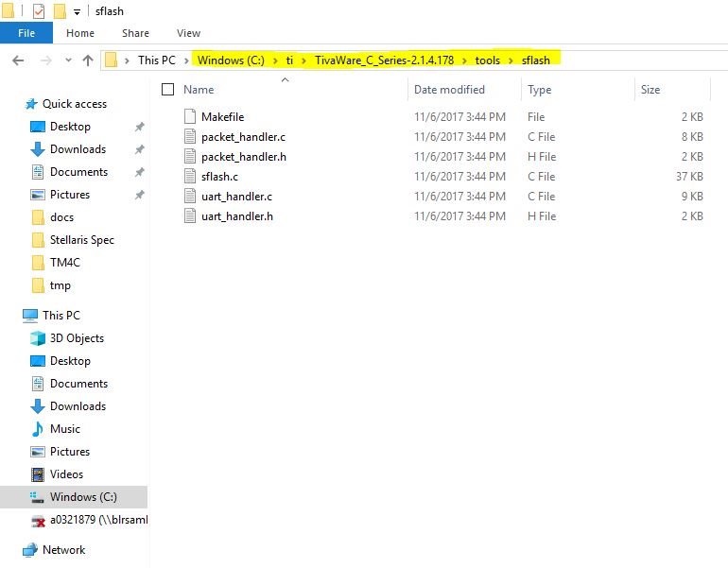The image size is (728, 568).
Task: Open the Videos folder icon
Action: pyautogui.click(x=38, y=474)
